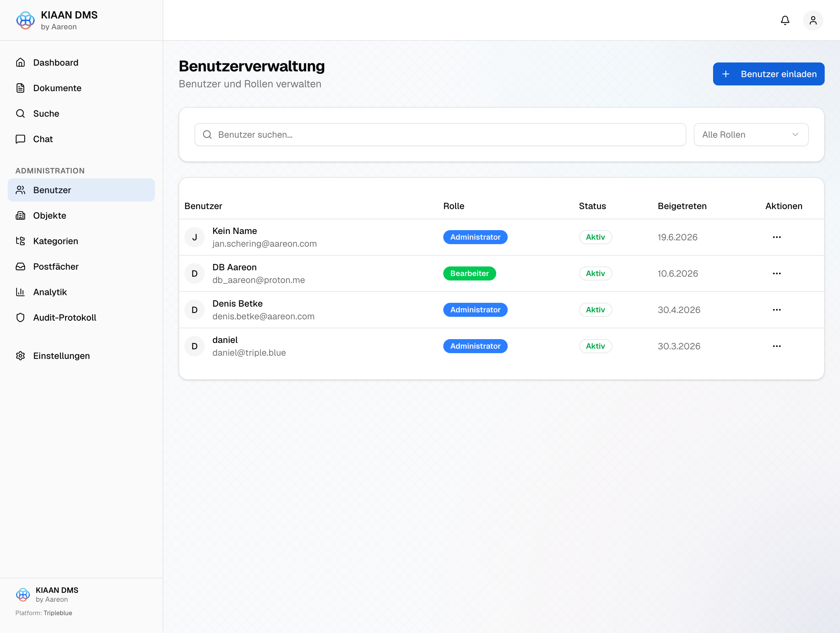
Task: Select the Benutzer sidebar item
Action: pyautogui.click(x=81, y=190)
